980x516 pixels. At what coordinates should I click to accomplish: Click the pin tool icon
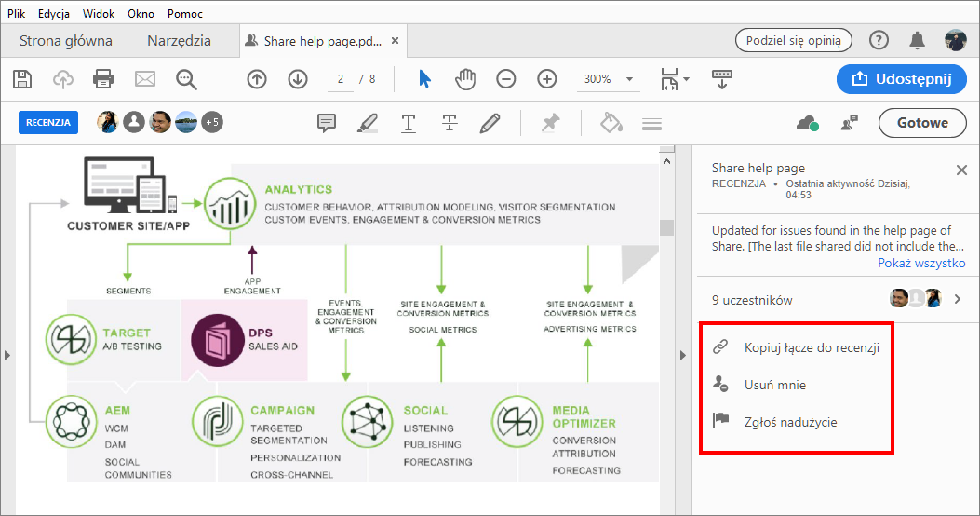coord(550,123)
